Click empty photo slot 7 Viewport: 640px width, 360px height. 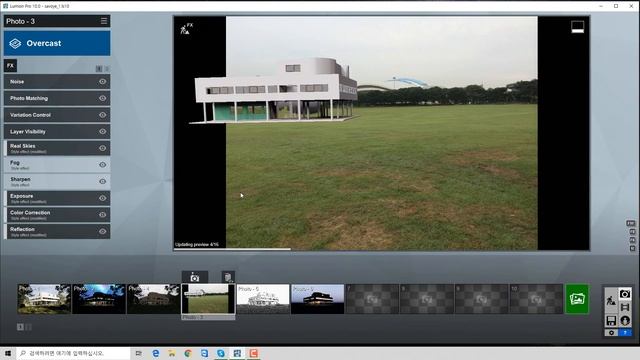(372, 299)
